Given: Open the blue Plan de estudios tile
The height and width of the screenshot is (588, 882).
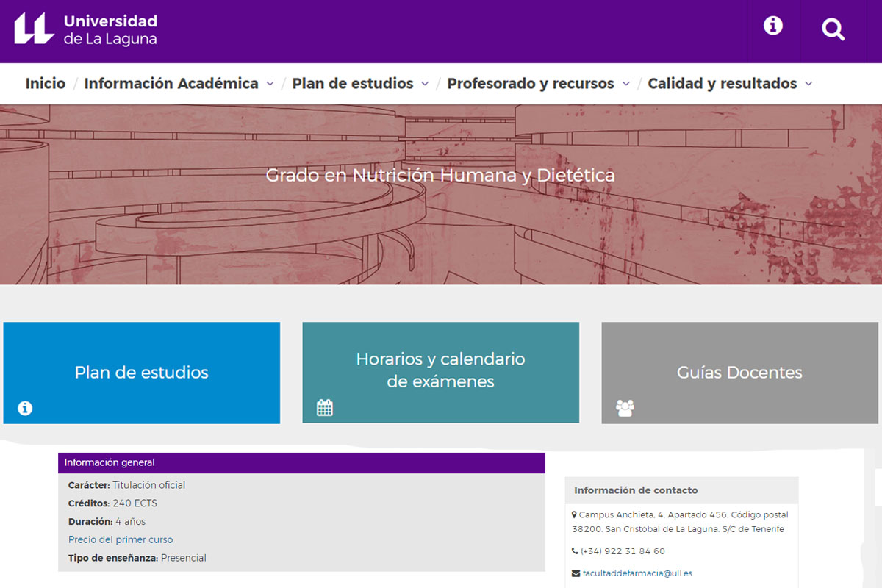Looking at the screenshot, I should click(142, 372).
